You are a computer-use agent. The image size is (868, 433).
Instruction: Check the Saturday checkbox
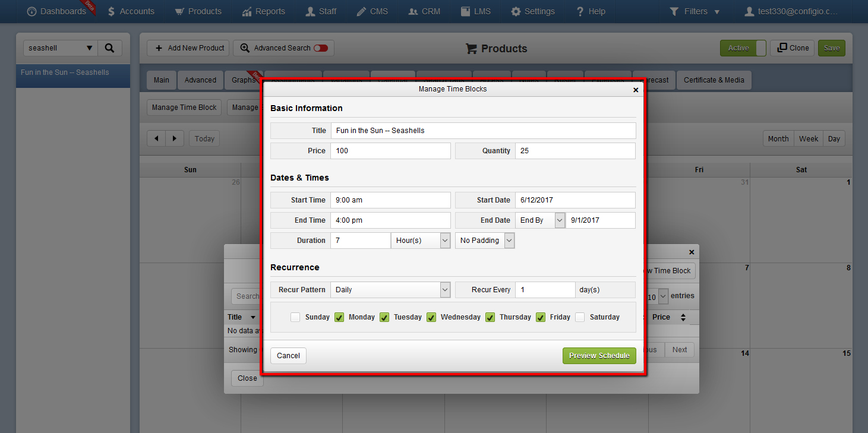[x=580, y=317]
